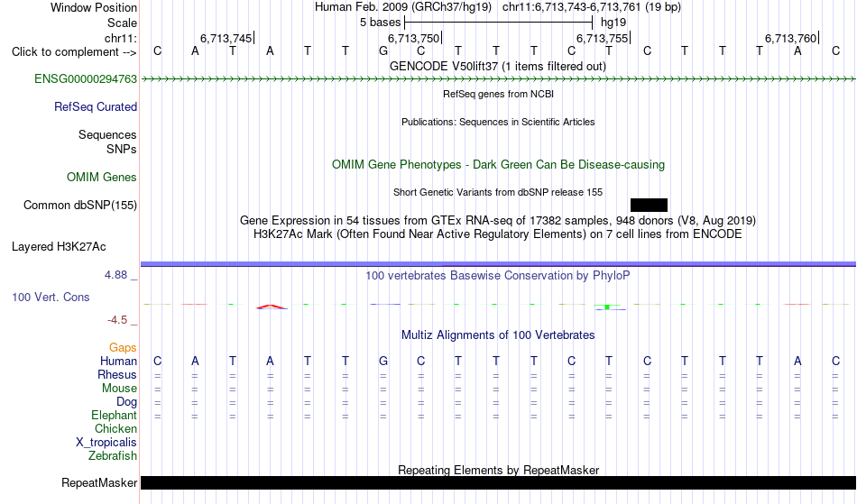Click the red PhyloP peak in conservation track
The image size is (857, 504).
point(272,307)
